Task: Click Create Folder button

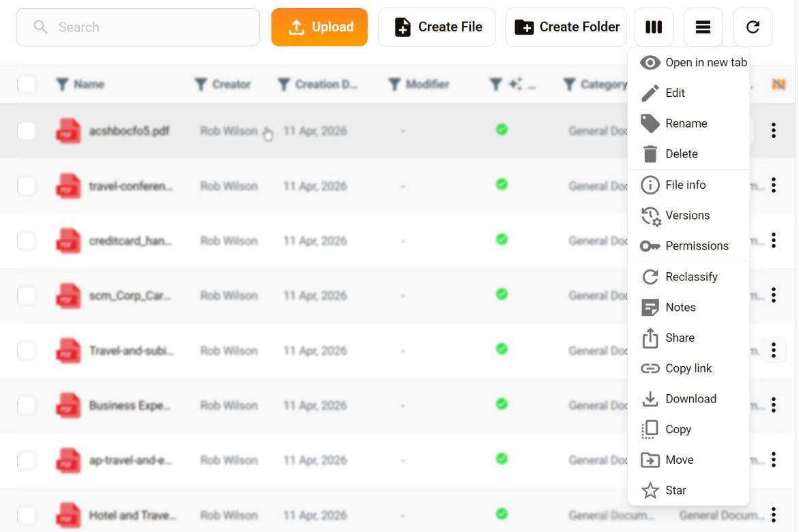Action: (x=566, y=27)
